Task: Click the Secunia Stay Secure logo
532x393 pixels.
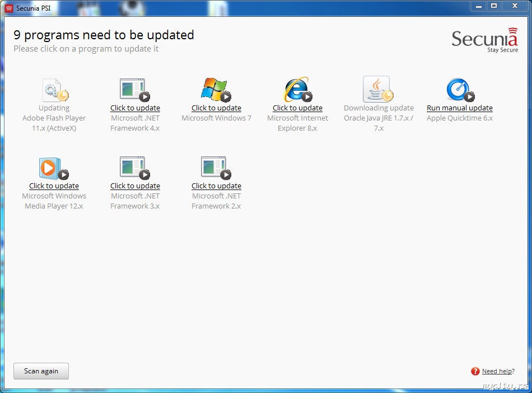Action: pos(485,40)
